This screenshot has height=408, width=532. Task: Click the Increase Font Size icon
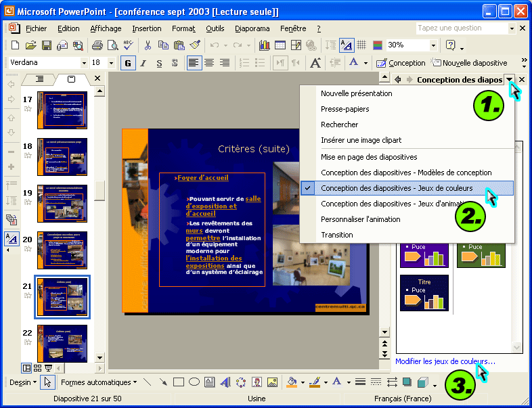(x=315, y=63)
